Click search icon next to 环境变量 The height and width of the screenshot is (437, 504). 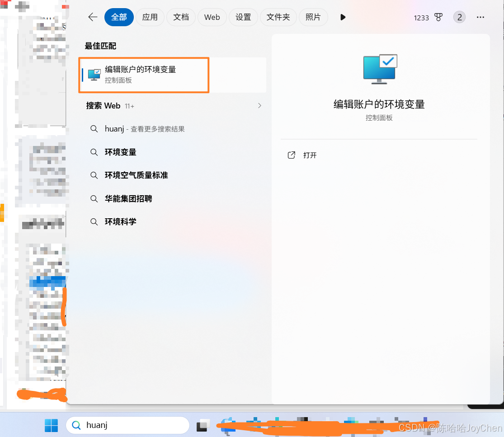click(94, 152)
